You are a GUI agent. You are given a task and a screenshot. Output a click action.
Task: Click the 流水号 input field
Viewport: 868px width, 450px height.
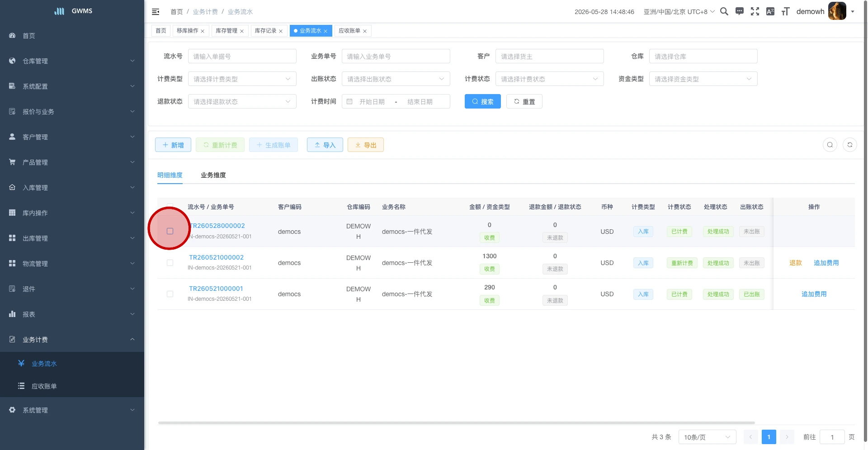point(242,57)
